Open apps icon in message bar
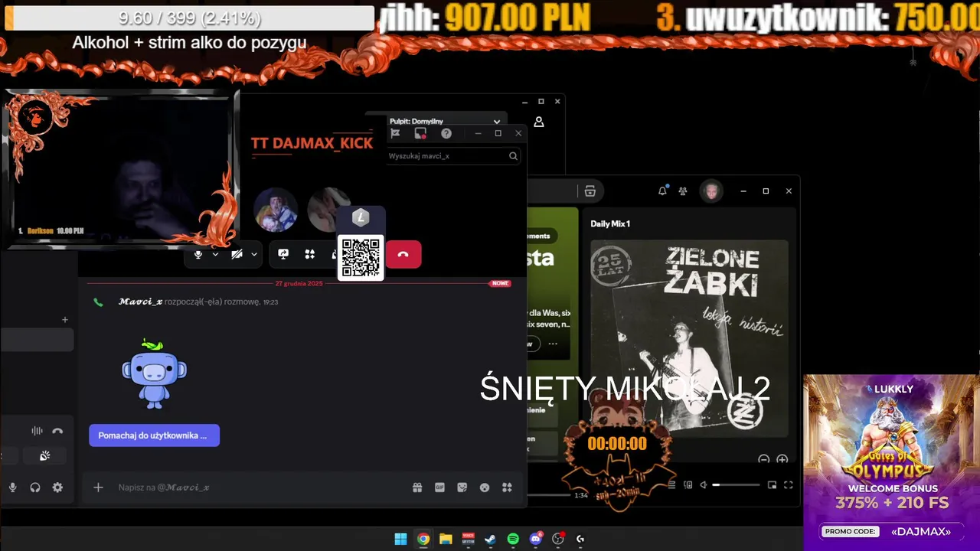 point(507,487)
